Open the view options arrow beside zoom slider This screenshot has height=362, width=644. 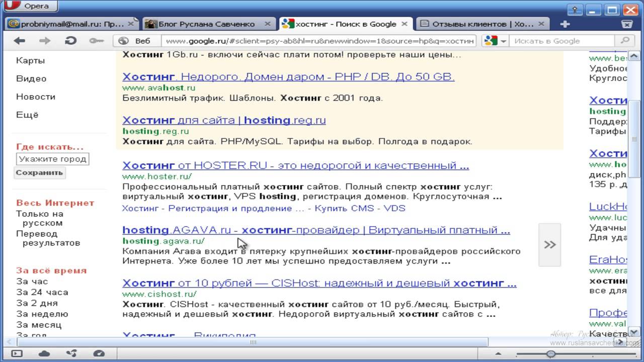click(499, 354)
